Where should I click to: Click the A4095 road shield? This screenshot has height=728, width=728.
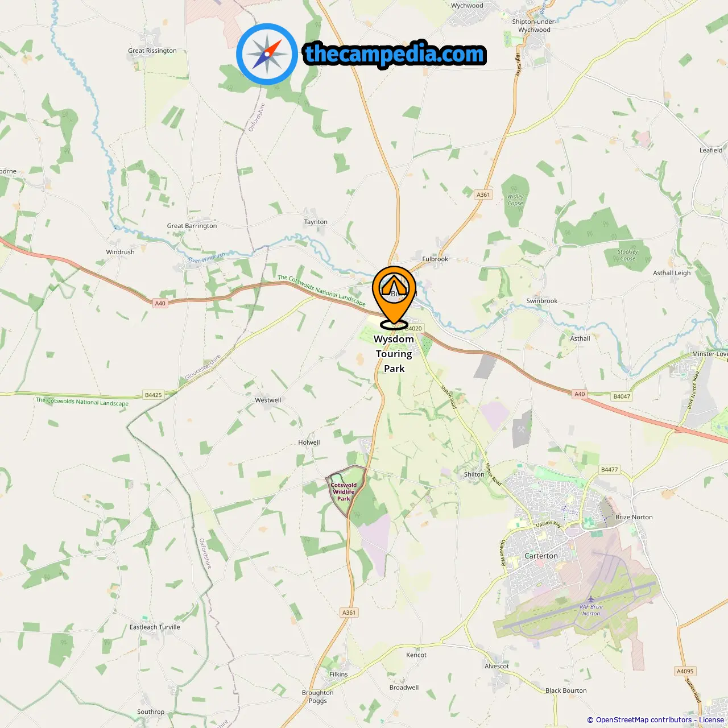click(x=685, y=671)
